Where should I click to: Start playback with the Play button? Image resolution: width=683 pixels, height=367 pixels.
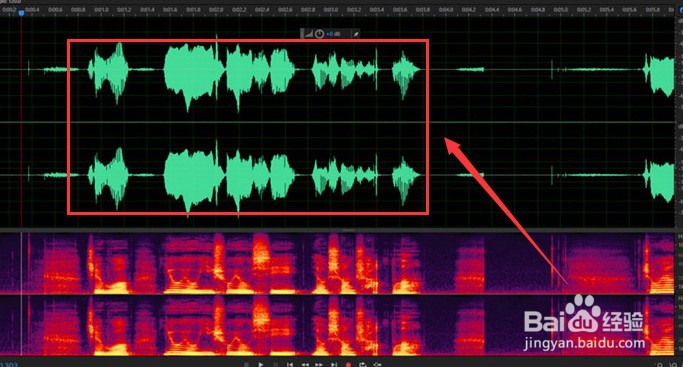260,365
